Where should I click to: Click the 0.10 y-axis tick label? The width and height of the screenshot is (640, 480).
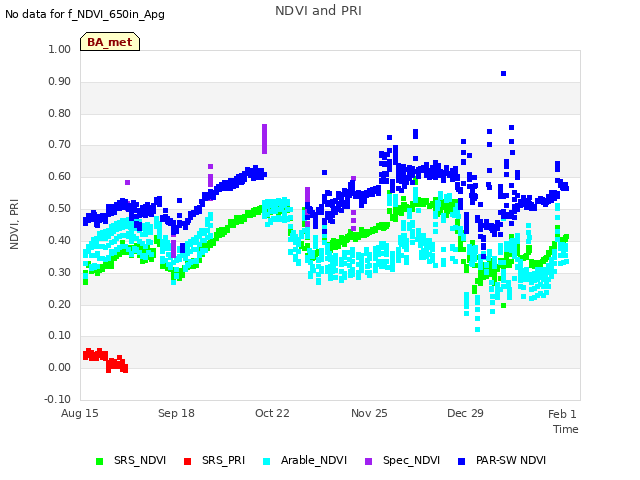60,336
